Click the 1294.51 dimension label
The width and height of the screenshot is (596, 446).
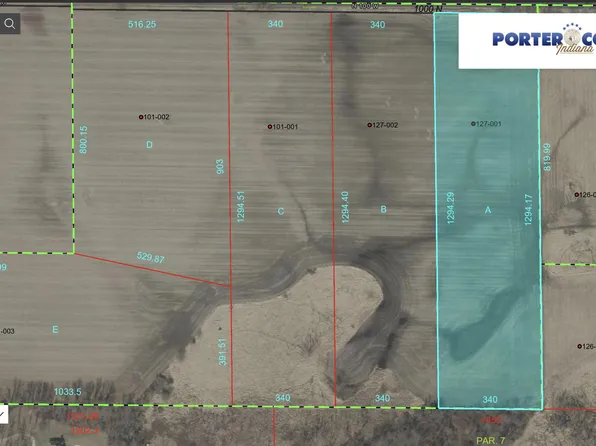click(241, 206)
